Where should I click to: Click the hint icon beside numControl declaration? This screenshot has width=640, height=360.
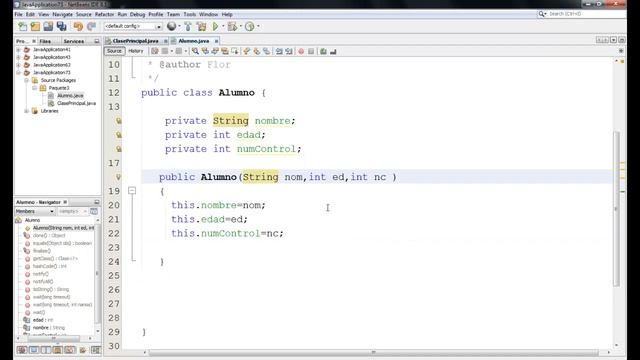click(118, 149)
